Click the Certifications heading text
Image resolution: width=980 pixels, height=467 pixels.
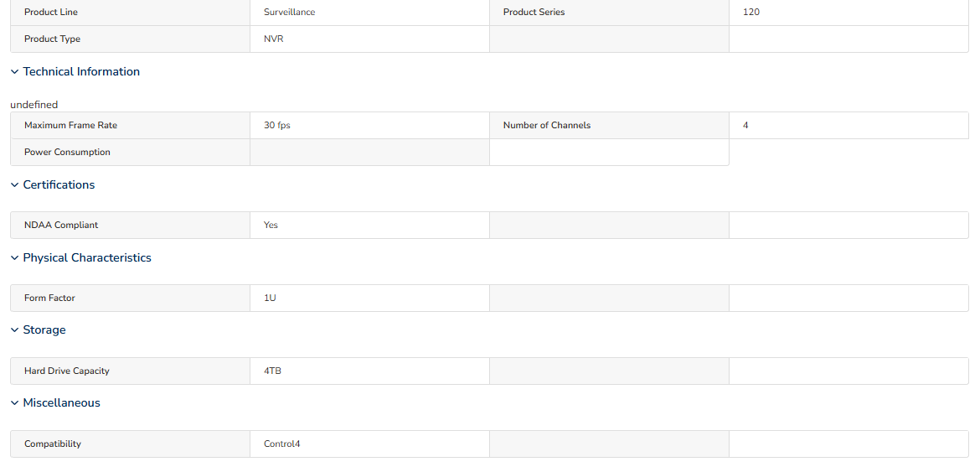click(x=59, y=185)
